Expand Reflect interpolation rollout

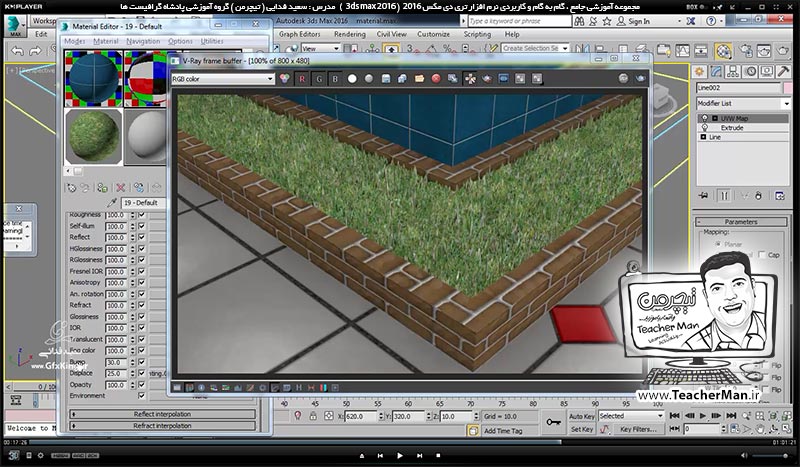coord(162,414)
